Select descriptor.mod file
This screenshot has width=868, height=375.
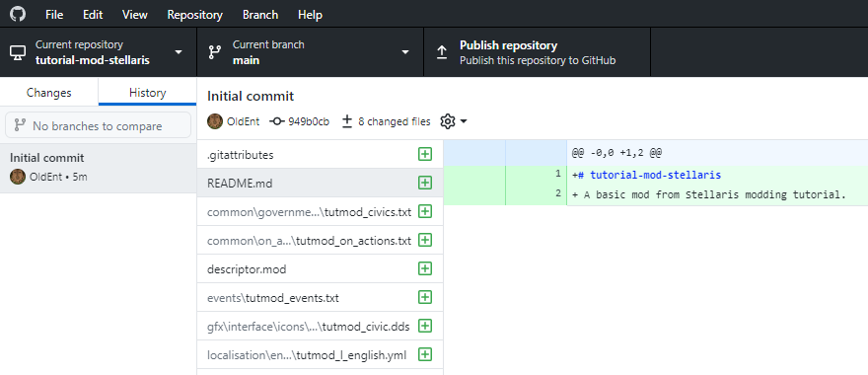pos(320,269)
